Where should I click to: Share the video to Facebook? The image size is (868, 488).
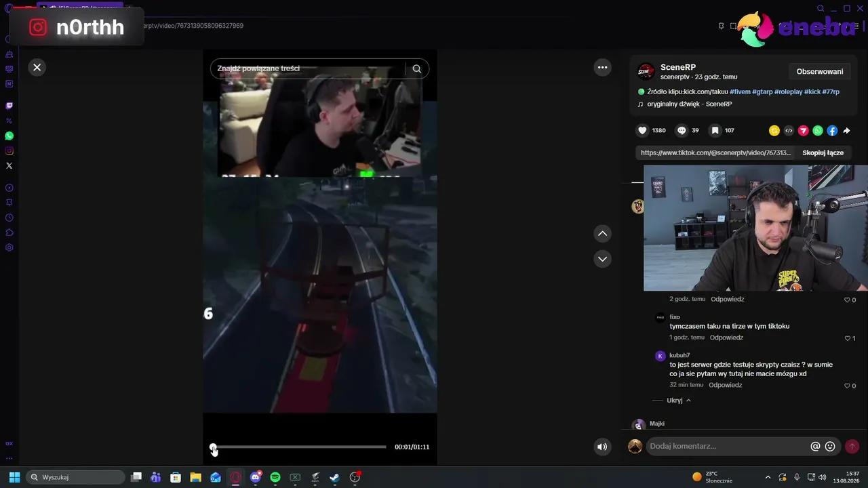click(832, 131)
